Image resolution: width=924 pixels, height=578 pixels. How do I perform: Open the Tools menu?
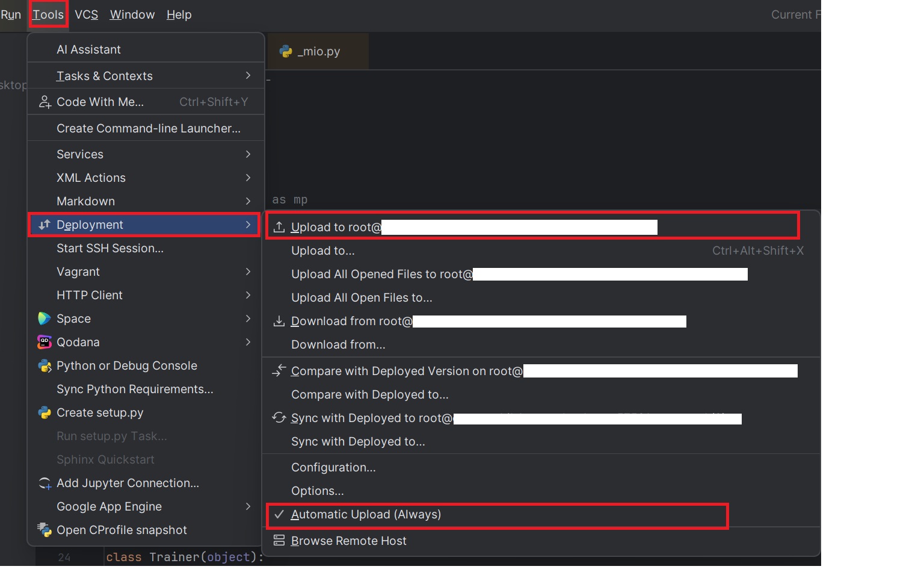(x=48, y=14)
